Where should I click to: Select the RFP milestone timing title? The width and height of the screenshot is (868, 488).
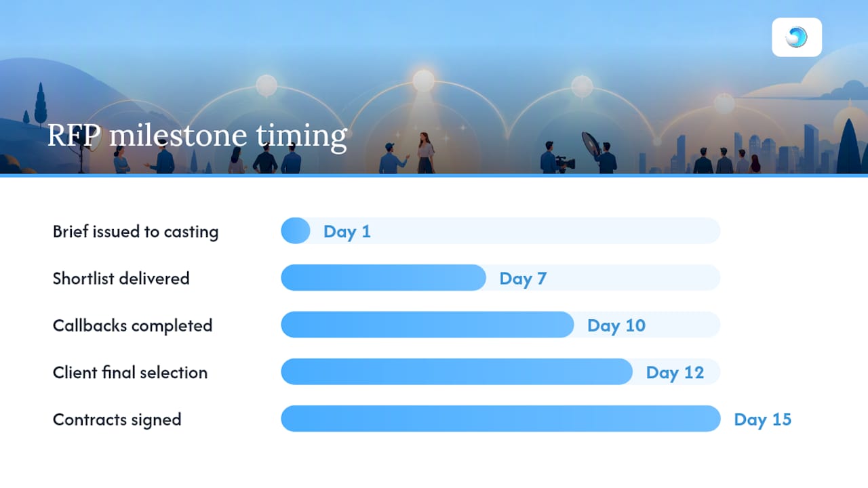tap(197, 136)
